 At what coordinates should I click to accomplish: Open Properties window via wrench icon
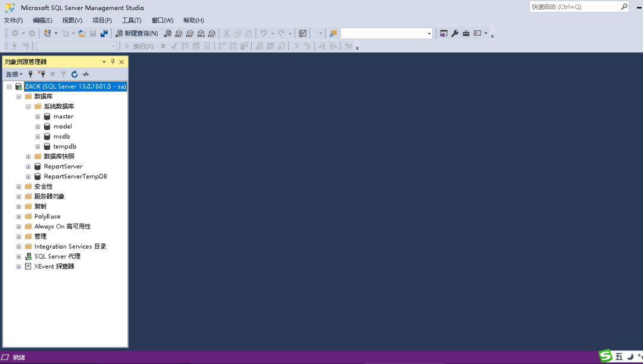(x=455, y=33)
